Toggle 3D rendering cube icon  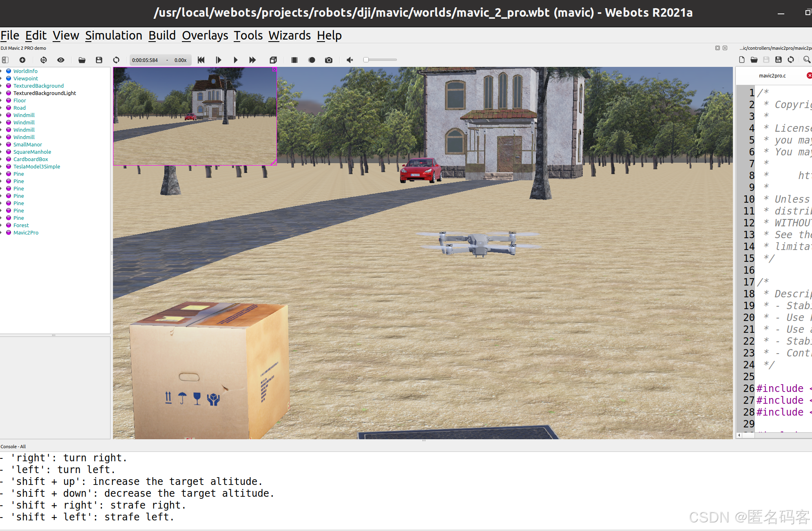pos(273,60)
